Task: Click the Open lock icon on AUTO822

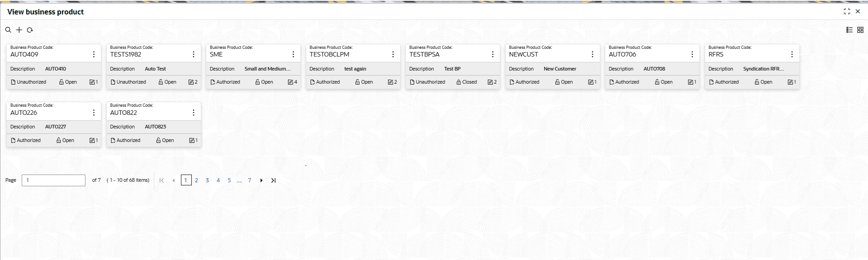Action: (158, 141)
